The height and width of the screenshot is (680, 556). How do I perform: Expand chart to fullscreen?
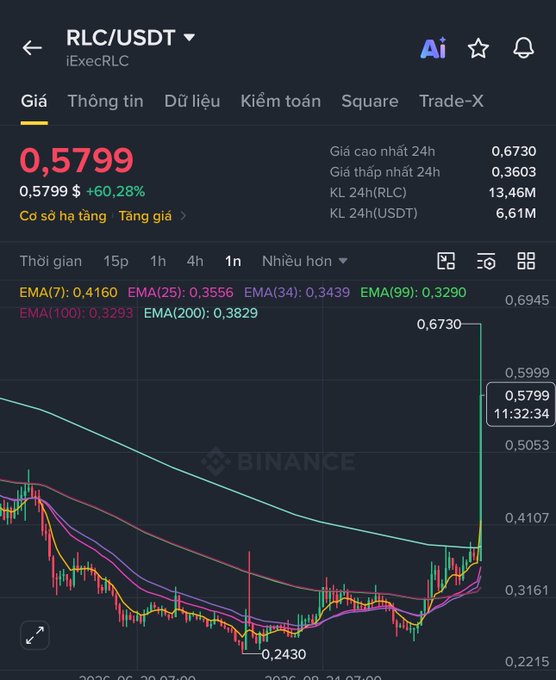[35, 635]
